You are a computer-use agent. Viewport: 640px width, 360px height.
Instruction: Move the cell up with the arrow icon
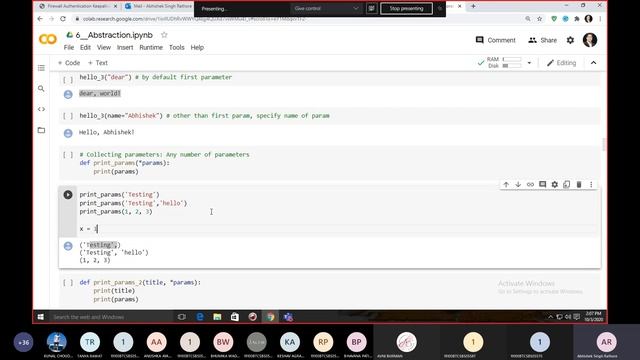(506, 184)
